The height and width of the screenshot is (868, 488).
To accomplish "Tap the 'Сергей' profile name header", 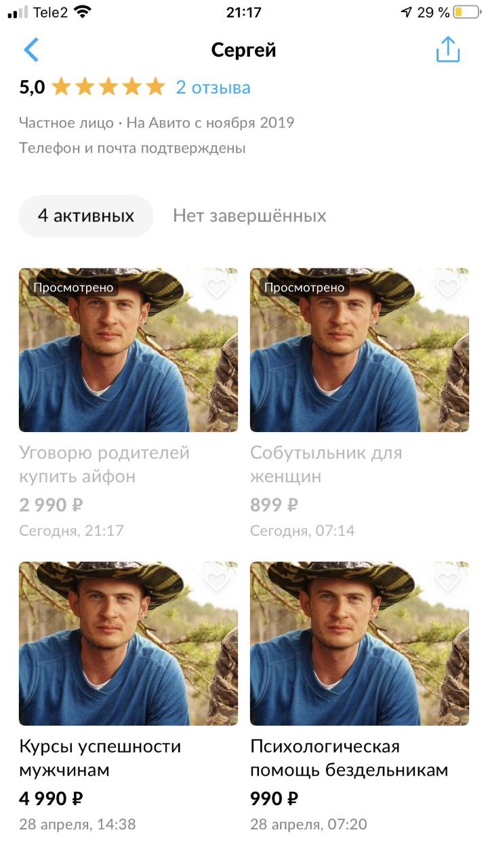I will tap(244, 50).
